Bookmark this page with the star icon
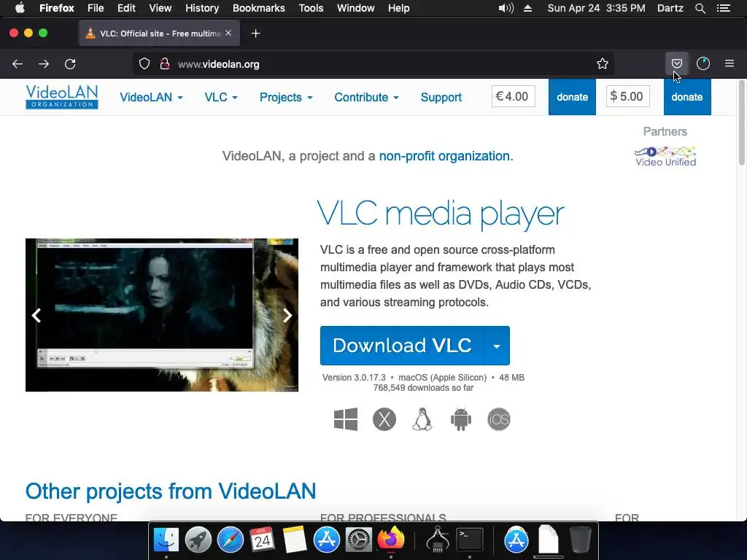747x560 pixels. 602,64
